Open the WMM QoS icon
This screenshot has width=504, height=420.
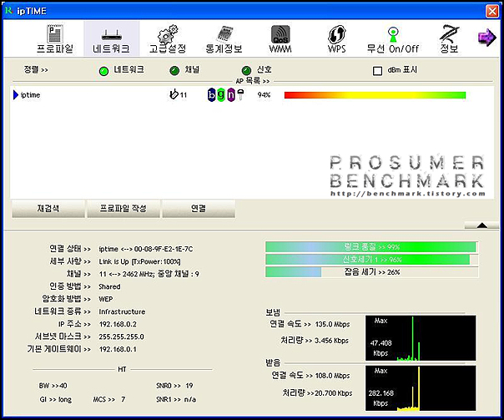pyautogui.click(x=280, y=39)
